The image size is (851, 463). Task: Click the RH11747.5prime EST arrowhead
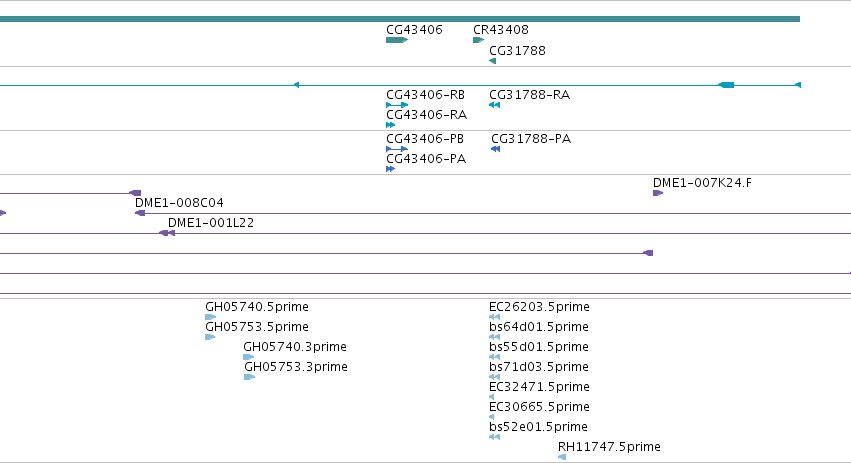click(x=562, y=457)
